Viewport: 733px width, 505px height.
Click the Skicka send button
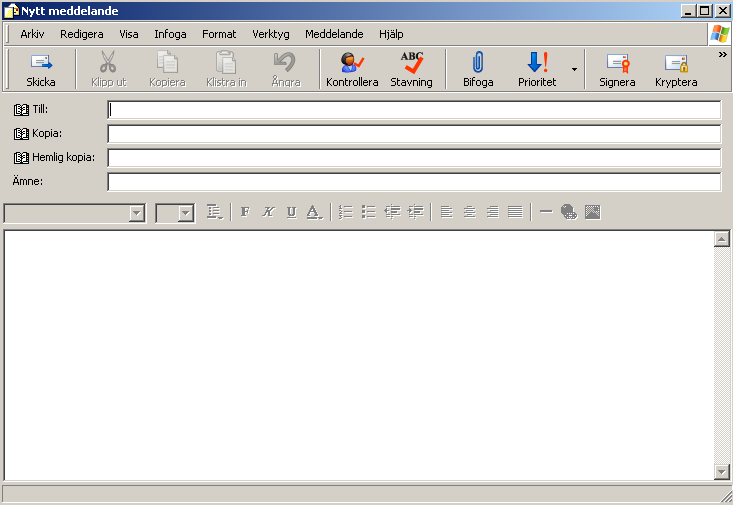pyautogui.click(x=41, y=69)
